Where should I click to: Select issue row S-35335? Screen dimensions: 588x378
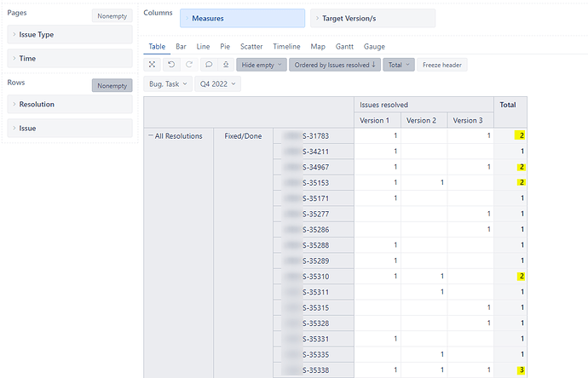point(314,354)
